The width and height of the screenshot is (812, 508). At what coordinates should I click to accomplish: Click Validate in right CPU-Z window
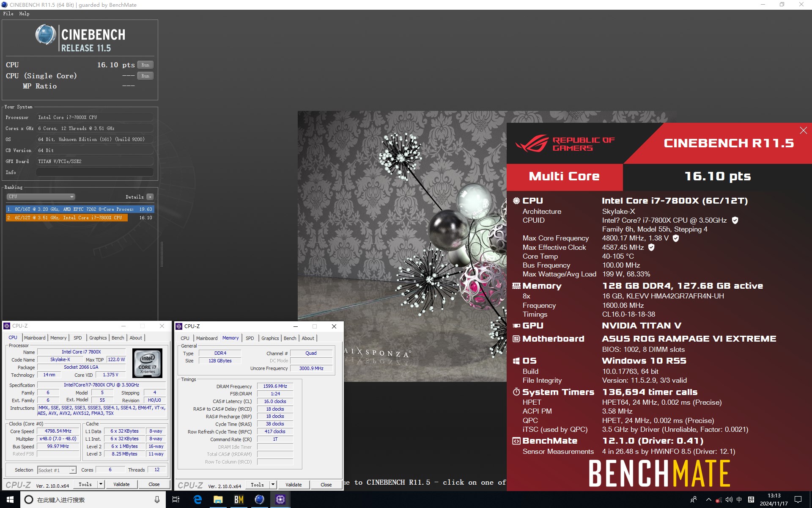pyautogui.click(x=294, y=485)
